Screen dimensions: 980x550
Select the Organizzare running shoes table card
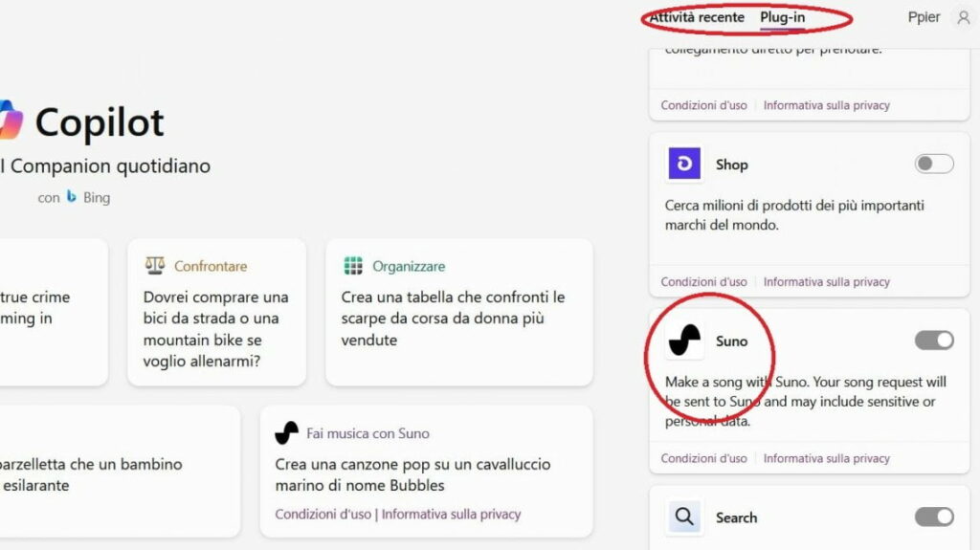[x=458, y=312]
